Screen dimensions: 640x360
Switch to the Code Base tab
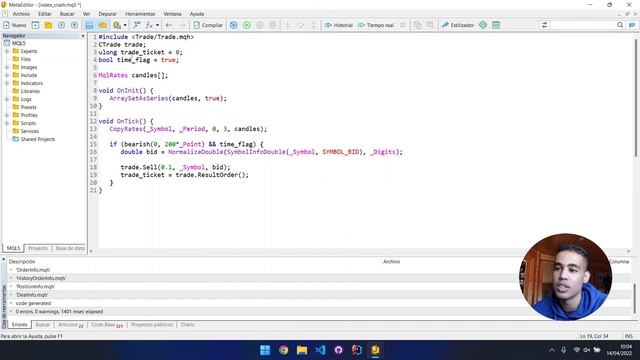pyautogui.click(x=107, y=325)
